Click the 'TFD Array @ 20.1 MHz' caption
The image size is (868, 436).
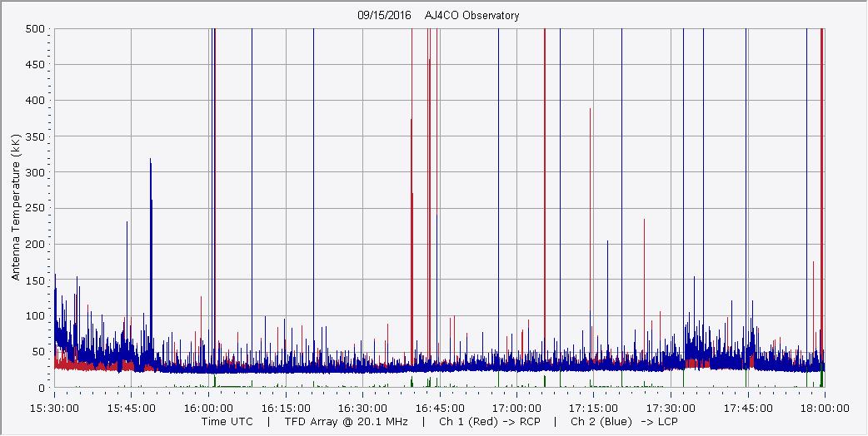[346, 422]
